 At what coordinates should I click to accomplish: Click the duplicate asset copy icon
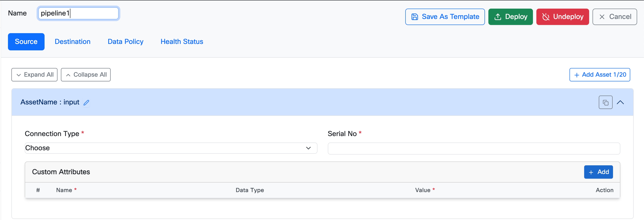tap(605, 102)
